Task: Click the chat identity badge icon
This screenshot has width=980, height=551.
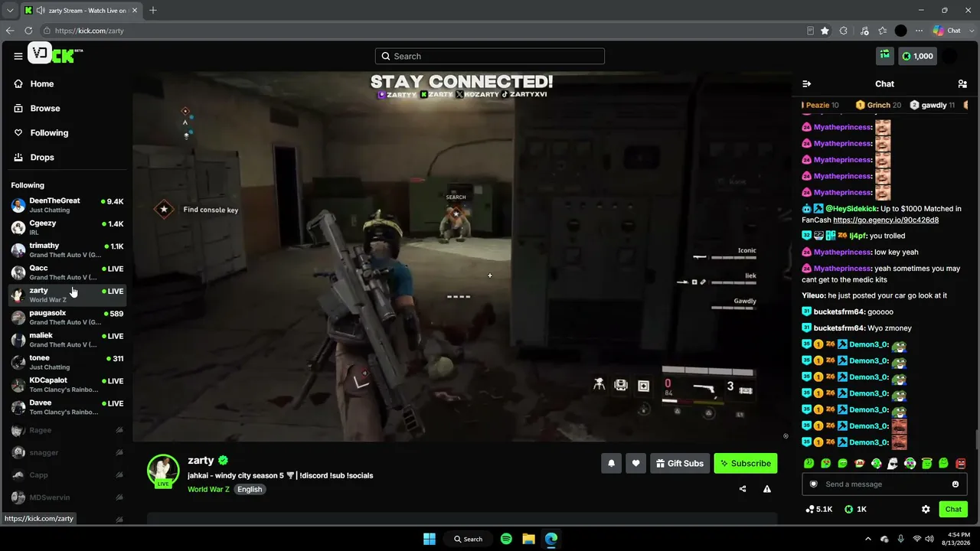Action: click(x=814, y=484)
